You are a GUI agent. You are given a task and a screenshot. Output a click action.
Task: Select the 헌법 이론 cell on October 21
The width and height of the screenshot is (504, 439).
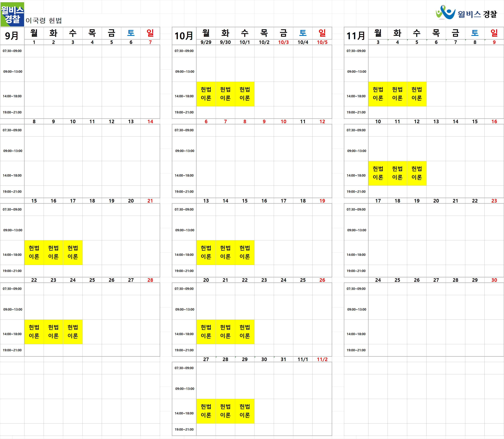(225, 332)
